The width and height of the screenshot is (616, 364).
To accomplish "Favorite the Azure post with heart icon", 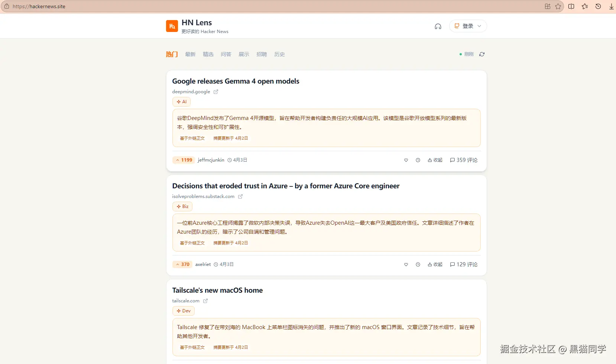I will 406,264.
